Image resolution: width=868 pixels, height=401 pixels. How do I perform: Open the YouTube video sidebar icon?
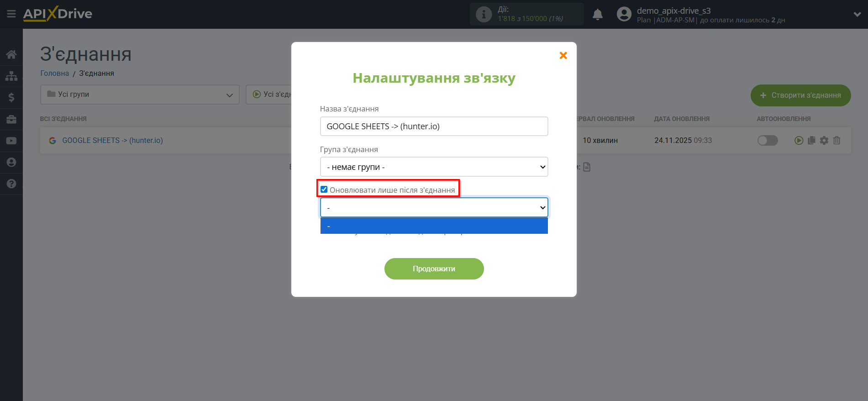point(11,141)
